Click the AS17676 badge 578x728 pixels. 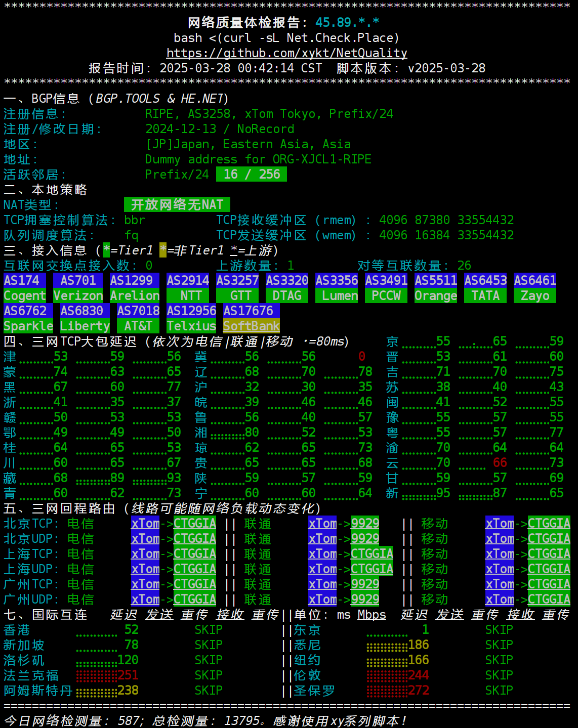pyautogui.click(x=248, y=311)
